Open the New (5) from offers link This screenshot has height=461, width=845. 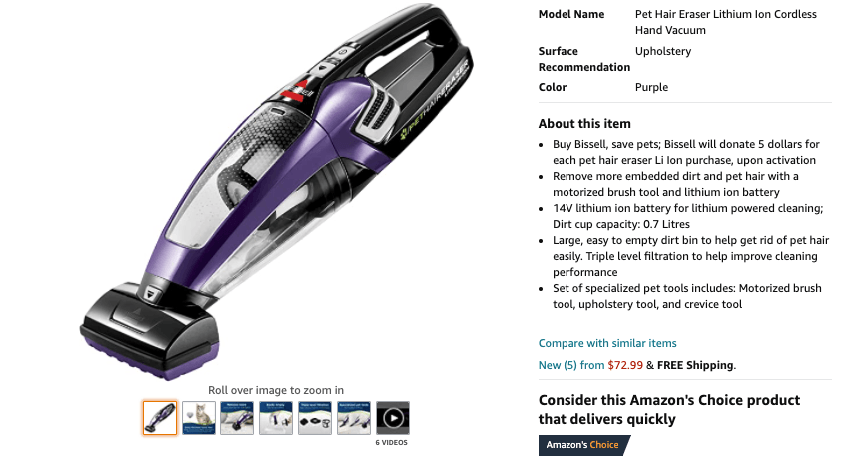coord(571,365)
